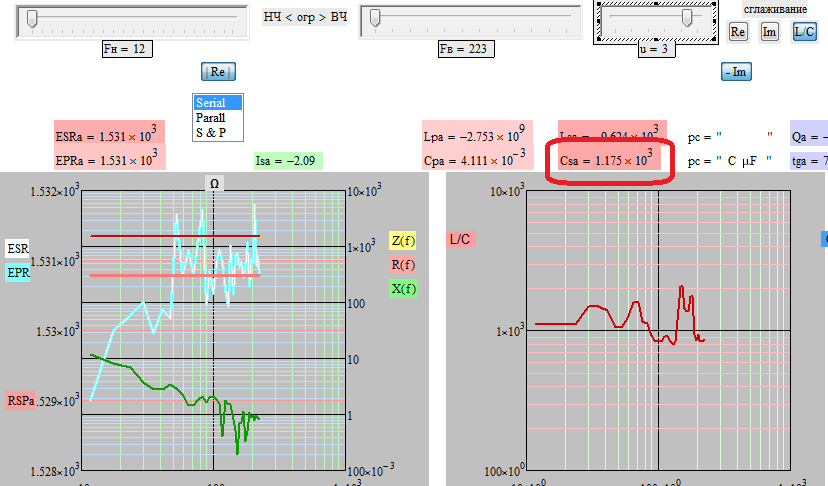Toggle the Re smoothing button
Screen dimensions: 828x486
click(738, 32)
